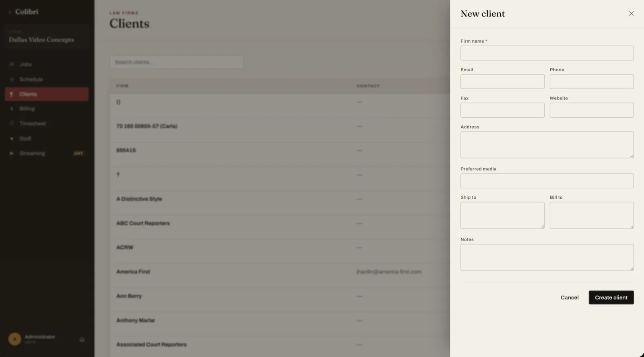Click the ENT badge beside Streaming

(x=78, y=153)
